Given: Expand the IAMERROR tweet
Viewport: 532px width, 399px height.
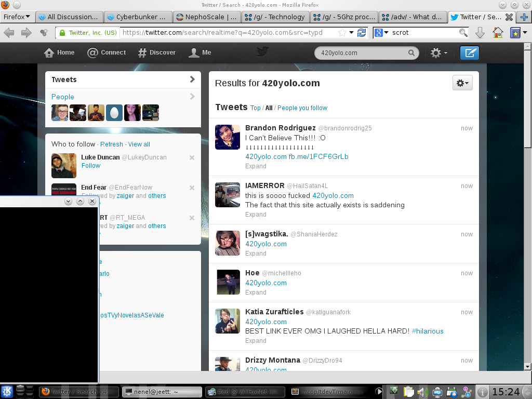Looking at the screenshot, I should (x=256, y=215).
